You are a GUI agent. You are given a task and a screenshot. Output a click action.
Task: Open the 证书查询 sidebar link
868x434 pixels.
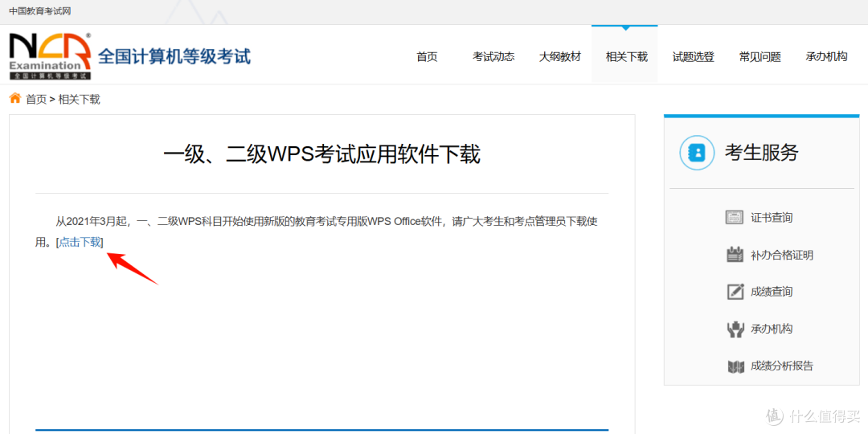(772, 218)
